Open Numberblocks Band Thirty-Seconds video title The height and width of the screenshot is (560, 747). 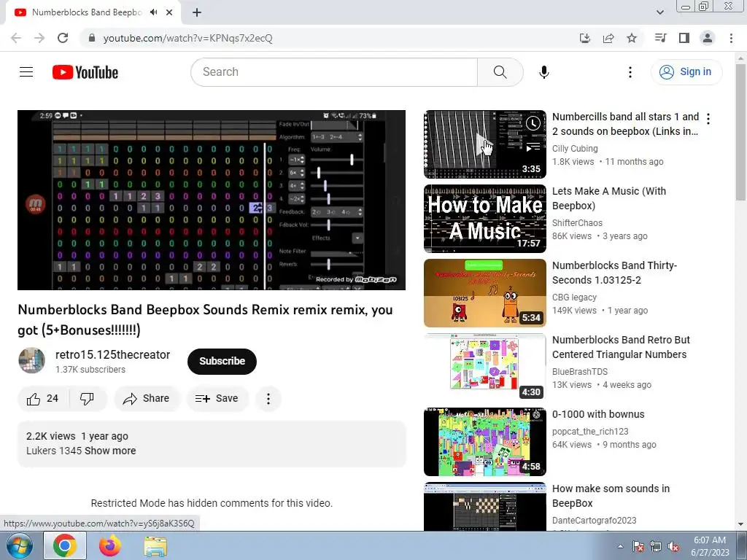[614, 273]
